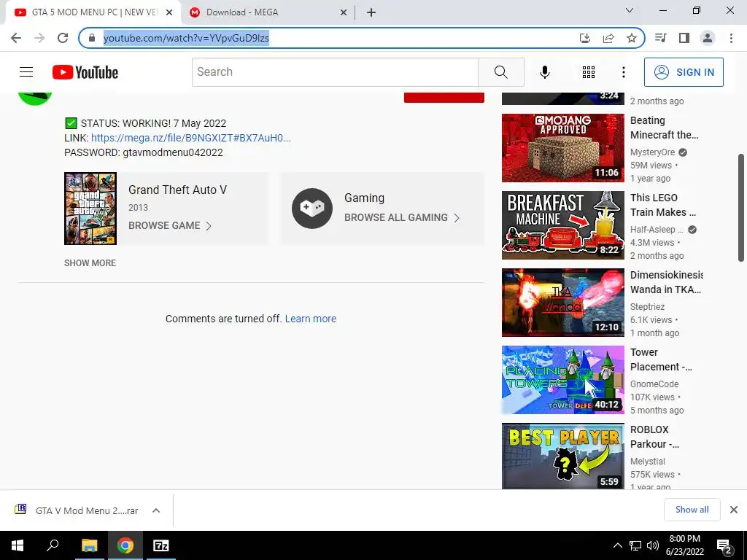Screen dimensions: 747x560
Task: Search with your voice microphone icon
Action: pyautogui.click(x=545, y=72)
